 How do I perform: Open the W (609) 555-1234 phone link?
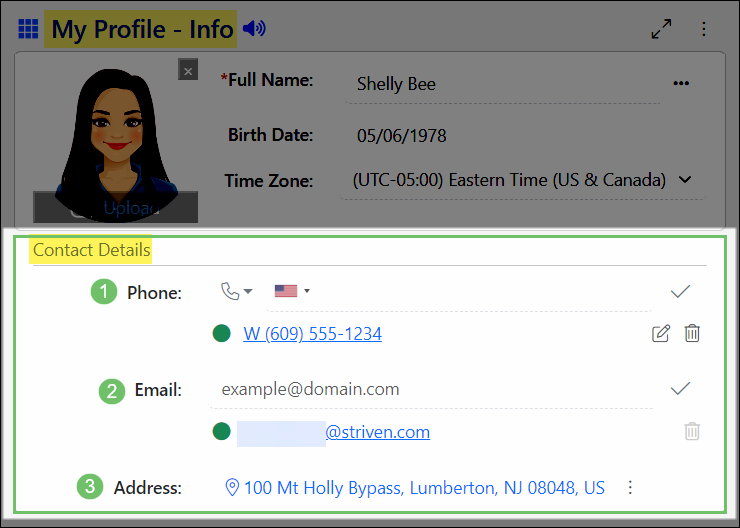point(312,334)
